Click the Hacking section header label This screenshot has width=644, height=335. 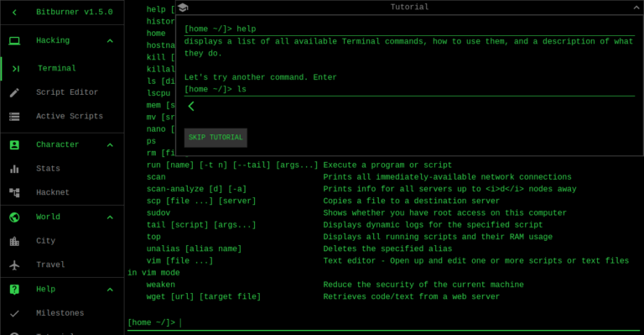click(53, 40)
